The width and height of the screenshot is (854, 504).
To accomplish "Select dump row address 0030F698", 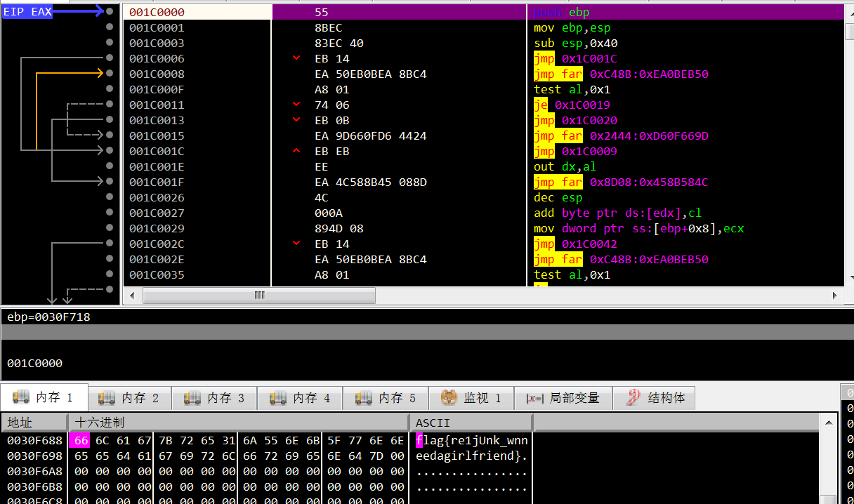I will point(34,456).
